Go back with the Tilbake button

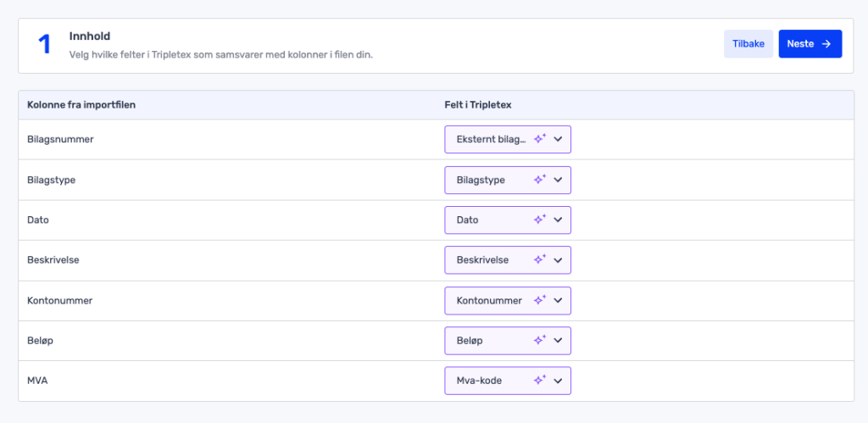[748, 44]
